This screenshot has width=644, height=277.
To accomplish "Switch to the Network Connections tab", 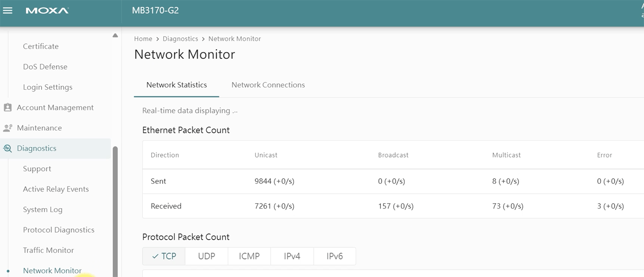I will [x=268, y=85].
